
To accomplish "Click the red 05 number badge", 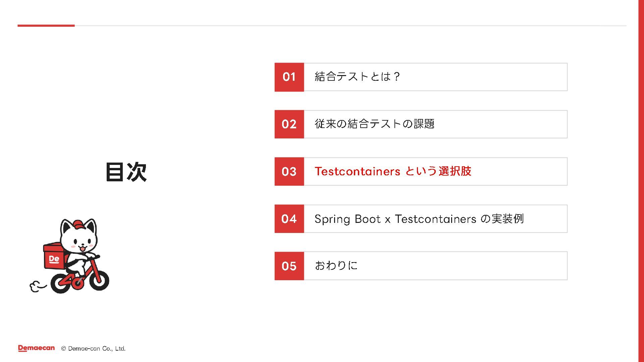I will (289, 266).
